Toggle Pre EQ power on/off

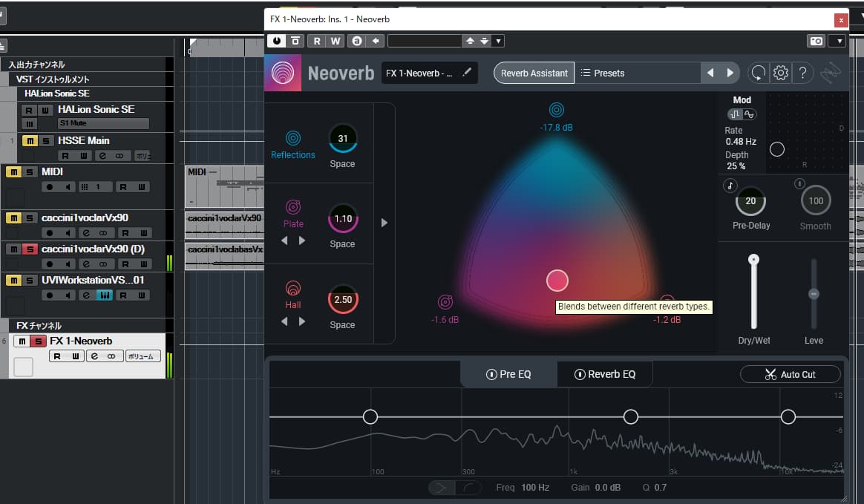click(491, 375)
